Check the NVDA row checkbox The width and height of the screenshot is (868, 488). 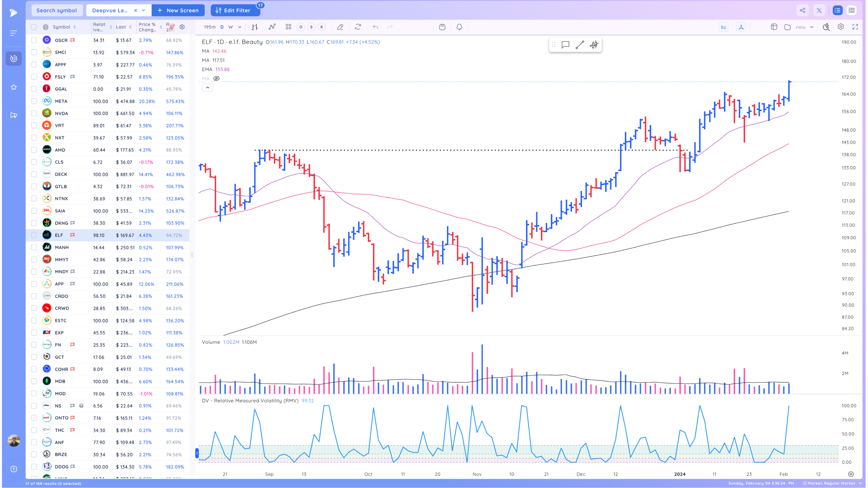[x=34, y=113]
